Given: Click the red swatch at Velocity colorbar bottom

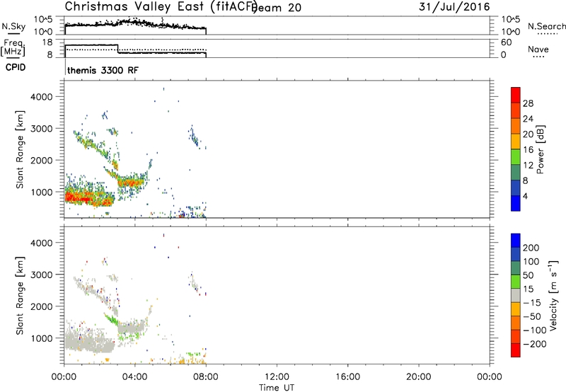Looking at the screenshot, I should 516,350.
